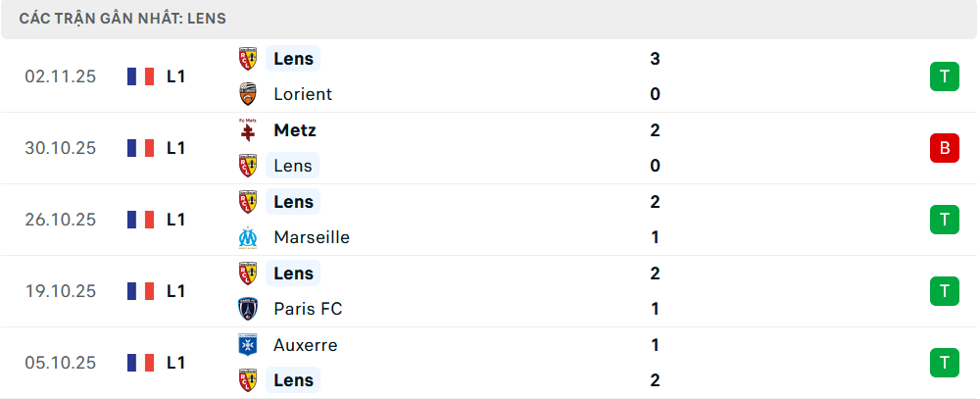Open the Auxerre team link
This screenshot has height=399, width=980.
coord(306,345)
